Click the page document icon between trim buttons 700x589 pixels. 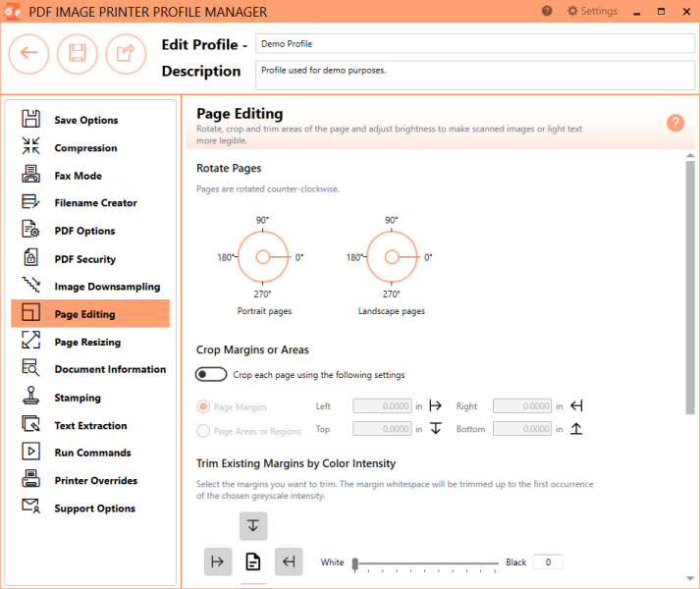click(253, 562)
